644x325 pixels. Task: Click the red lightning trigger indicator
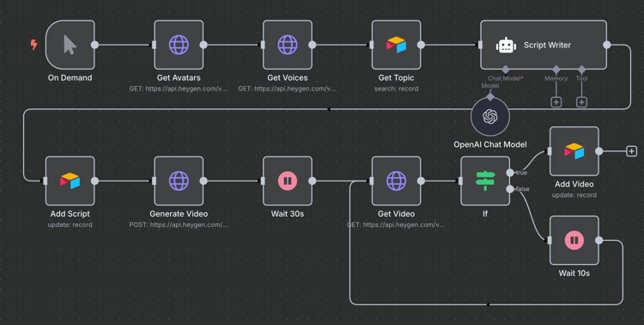point(34,45)
